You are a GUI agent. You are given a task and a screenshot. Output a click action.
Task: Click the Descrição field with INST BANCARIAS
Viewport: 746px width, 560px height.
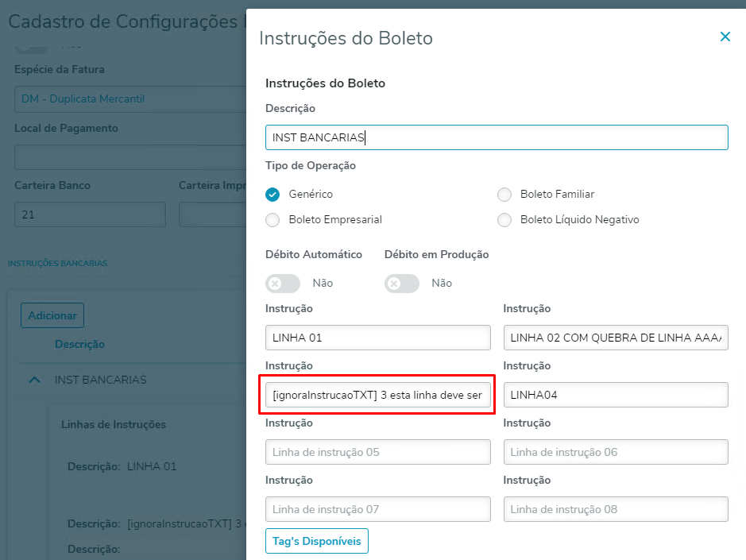coord(497,137)
